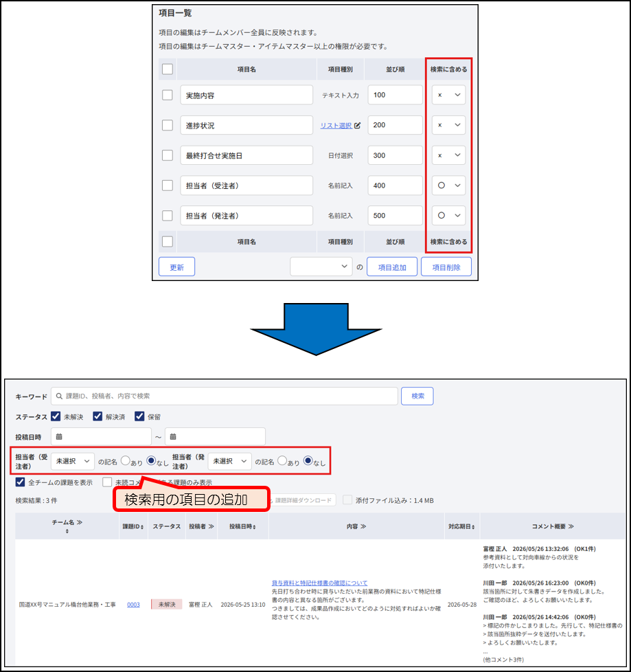
Task: Click the 項目削除 button
Action: (446, 267)
